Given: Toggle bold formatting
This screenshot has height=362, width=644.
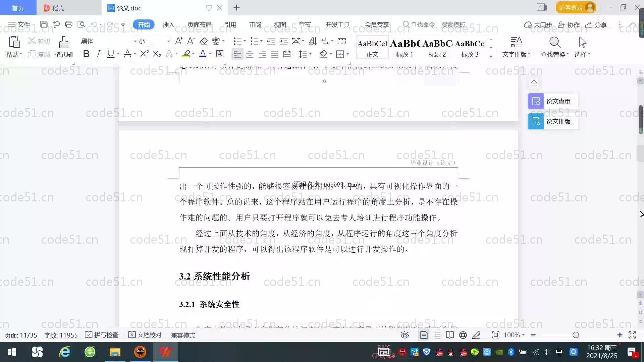Looking at the screenshot, I should [x=86, y=54].
